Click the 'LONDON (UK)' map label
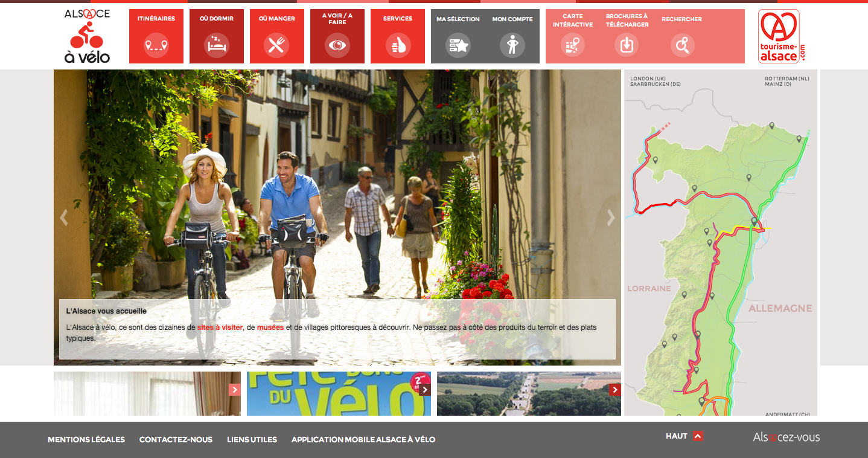Image resolution: width=868 pixels, height=458 pixels. tap(648, 79)
